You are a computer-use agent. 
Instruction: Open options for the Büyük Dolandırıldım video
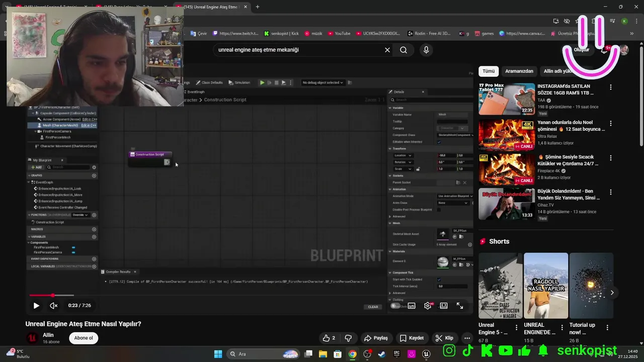coord(611,192)
